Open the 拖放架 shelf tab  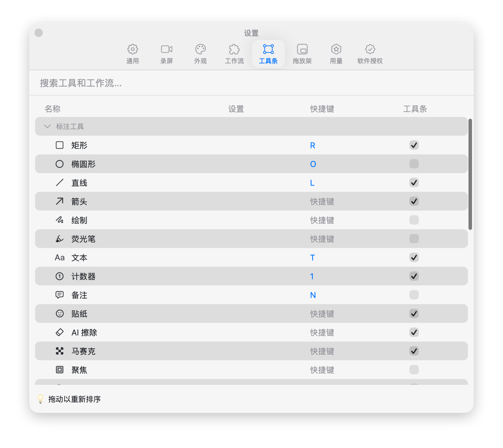coord(302,54)
